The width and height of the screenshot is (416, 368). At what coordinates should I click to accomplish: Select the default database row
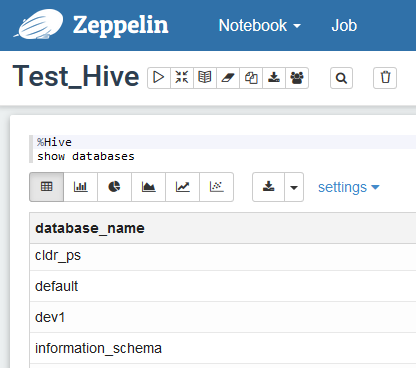[223, 286]
